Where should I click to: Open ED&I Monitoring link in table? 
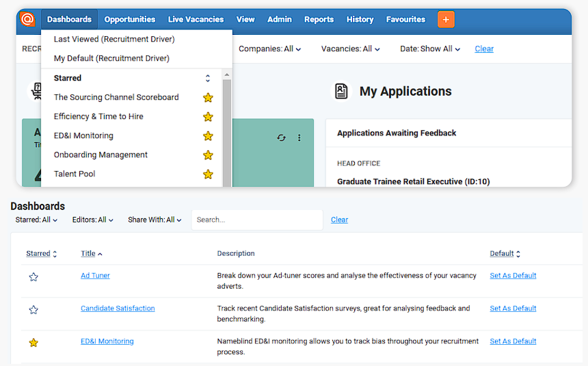[x=107, y=341]
